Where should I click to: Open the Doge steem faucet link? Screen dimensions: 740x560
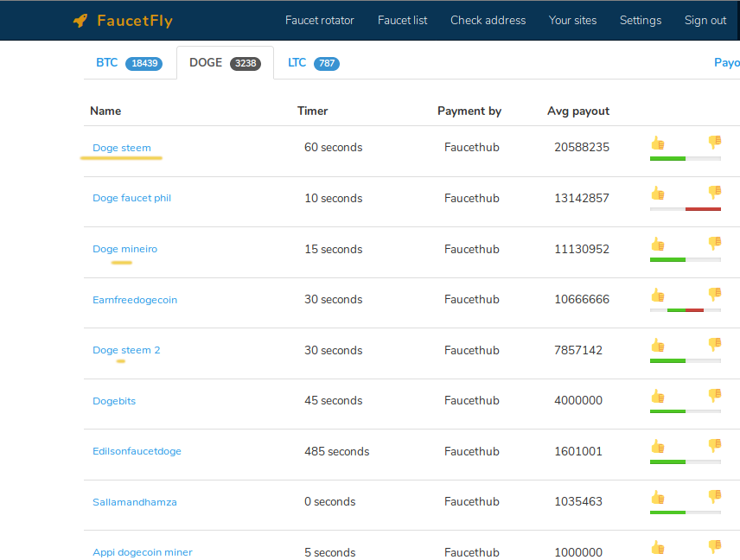click(122, 148)
